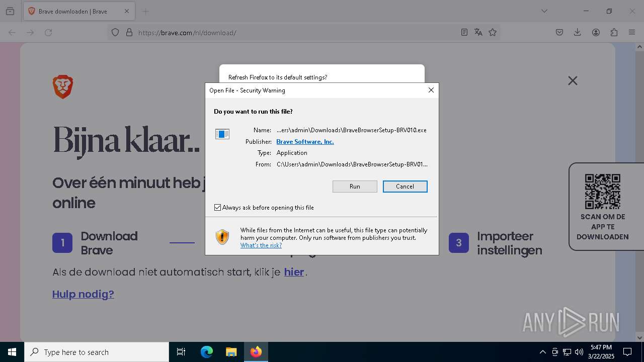
Task: Click the Importeer instellingen step text
Action: point(510,243)
